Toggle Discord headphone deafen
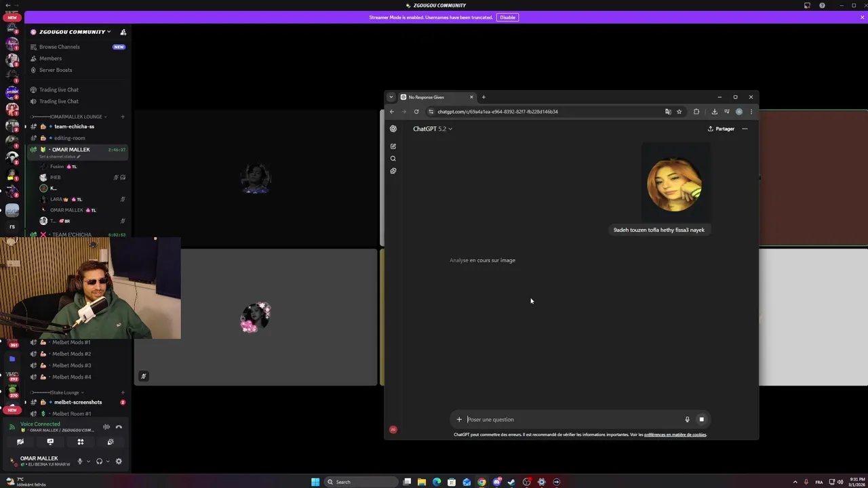Image resolution: width=868 pixels, height=488 pixels. [99, 462]
